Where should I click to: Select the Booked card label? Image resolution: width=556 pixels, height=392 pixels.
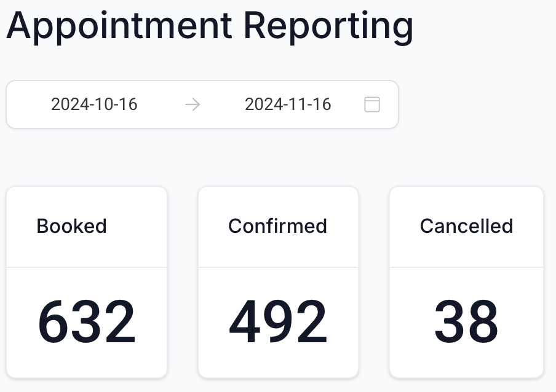pyautogui.click(x=71, y=226)
